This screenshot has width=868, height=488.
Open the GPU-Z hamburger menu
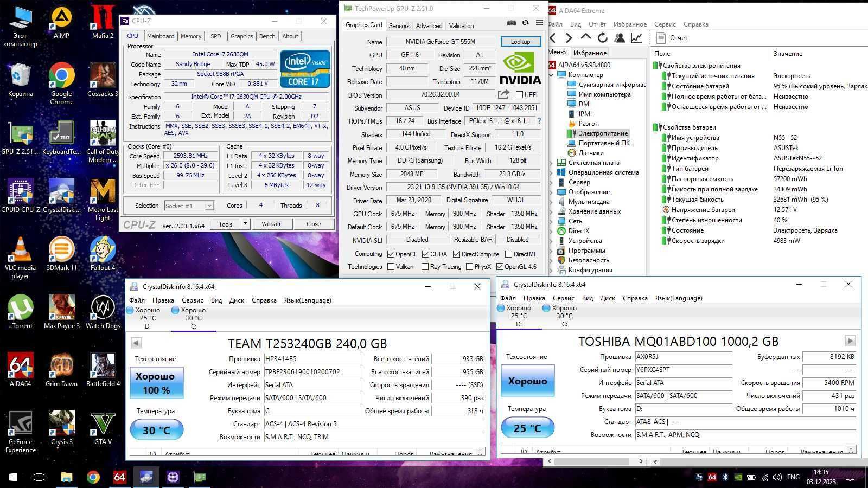click(539, 23)
